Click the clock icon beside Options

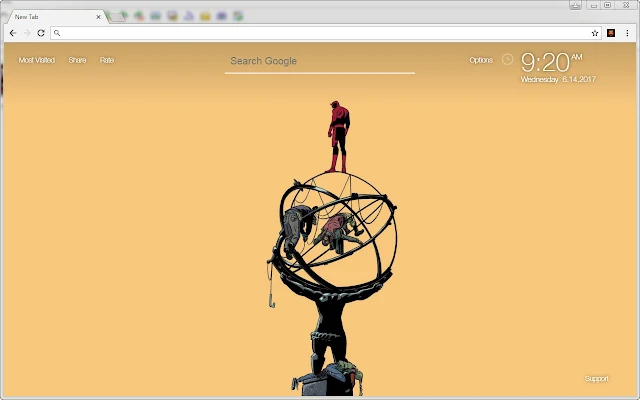click(x=507, y=60)
